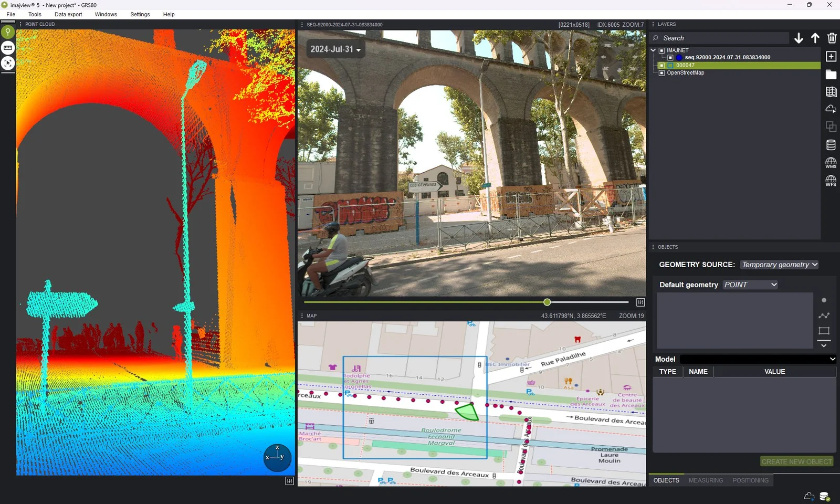Click the layers Search field
840x504 pixels.
719,38
